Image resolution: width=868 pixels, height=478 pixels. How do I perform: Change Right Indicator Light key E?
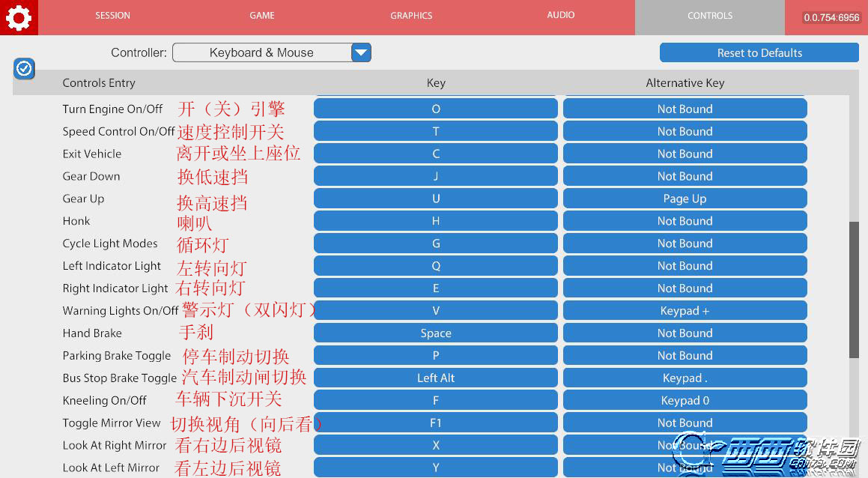click(436, 288)
